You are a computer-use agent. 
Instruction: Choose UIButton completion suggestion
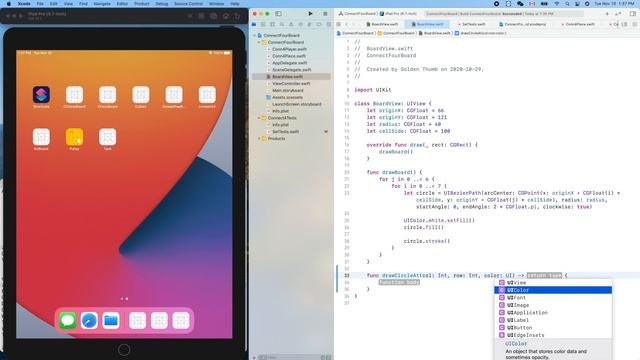pos(553,328)
